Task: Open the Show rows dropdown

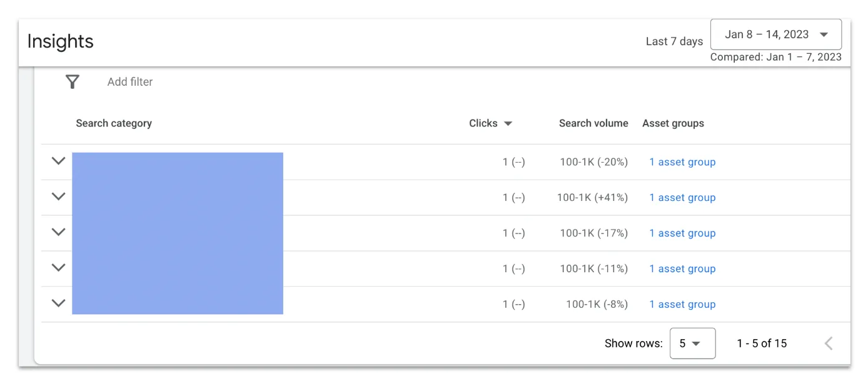Action: click(692, 343)
